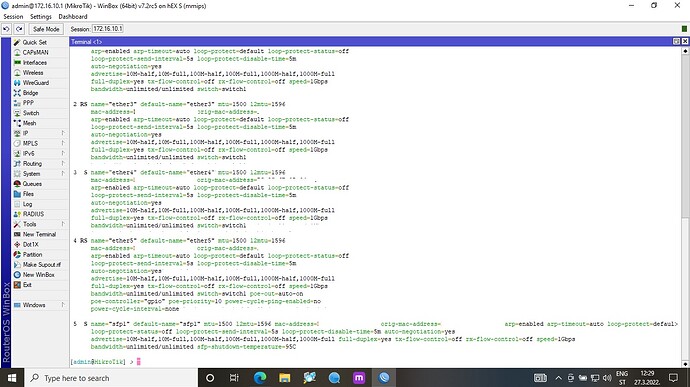690x387 pixels.
Task: Click the taskbar search box
Action: 110,378
